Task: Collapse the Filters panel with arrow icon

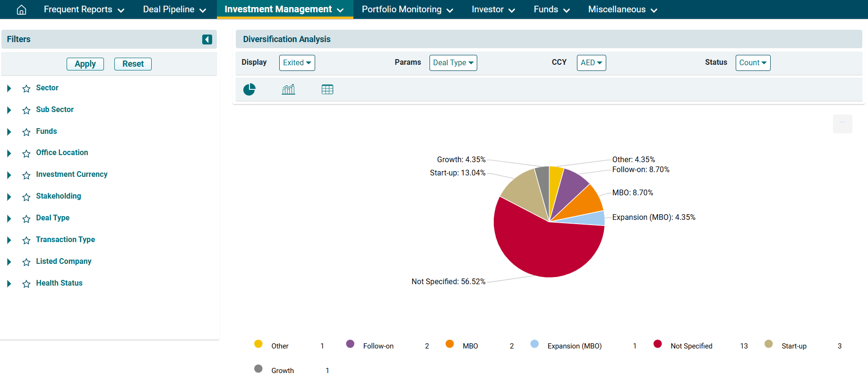Action: point(207,39)
